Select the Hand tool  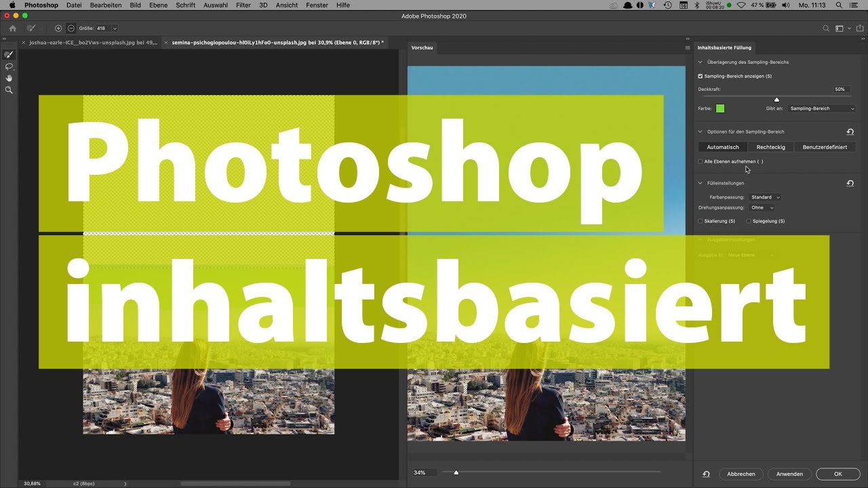click(9, 78)
